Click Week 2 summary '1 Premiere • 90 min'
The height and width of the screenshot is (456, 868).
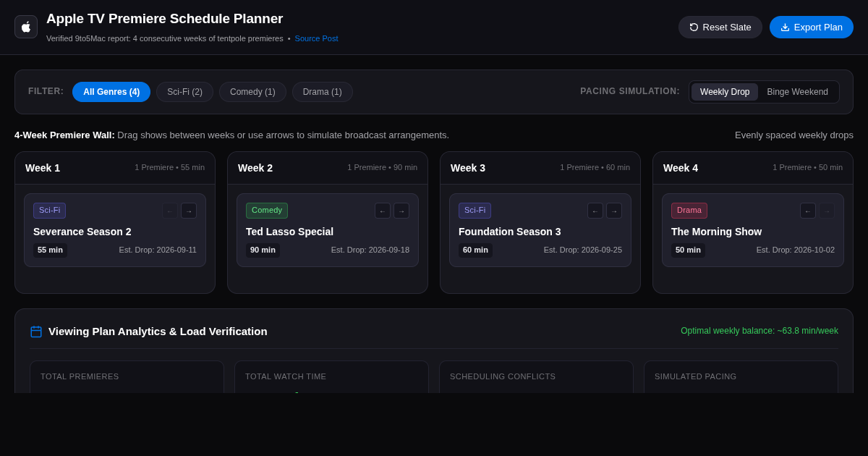click(382, 167)
